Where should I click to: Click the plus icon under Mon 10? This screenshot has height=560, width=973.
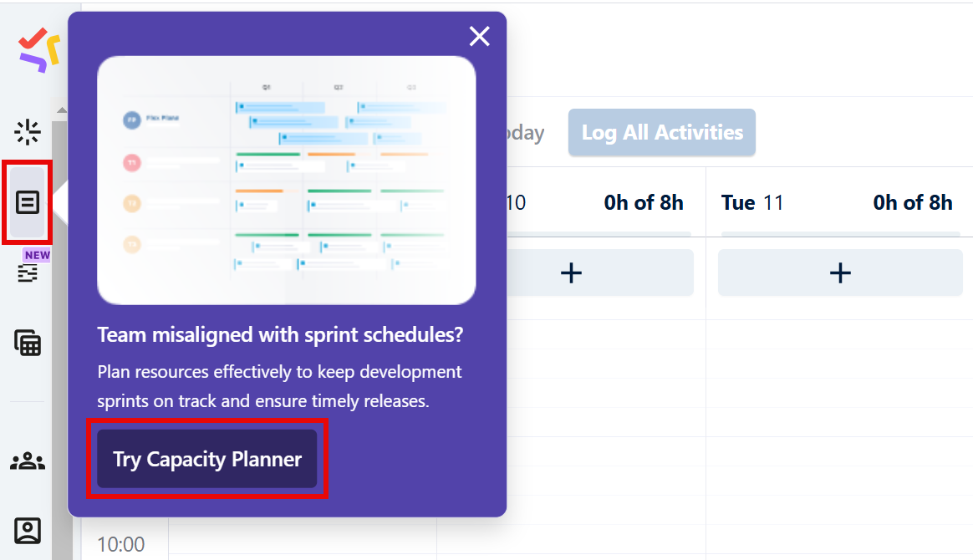pos(571,272)
